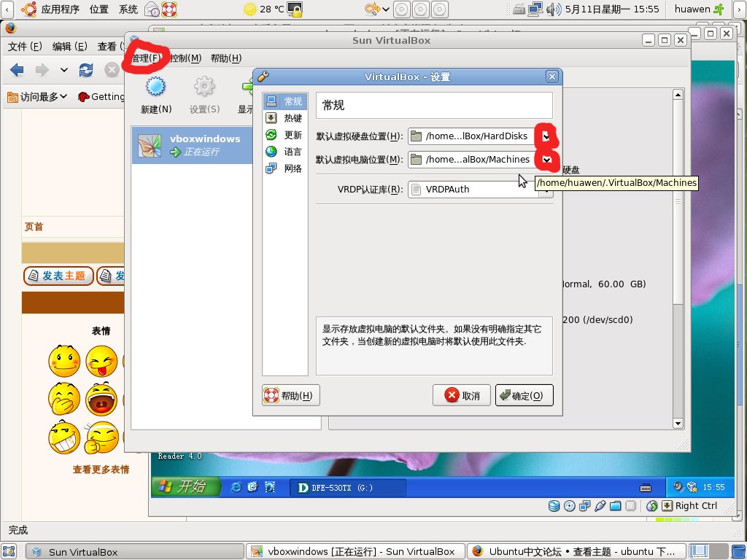Open the 控制(M) menu in VirtualBox
The width and height of the screenshot is (747, 560).
(x=185, y=58)
